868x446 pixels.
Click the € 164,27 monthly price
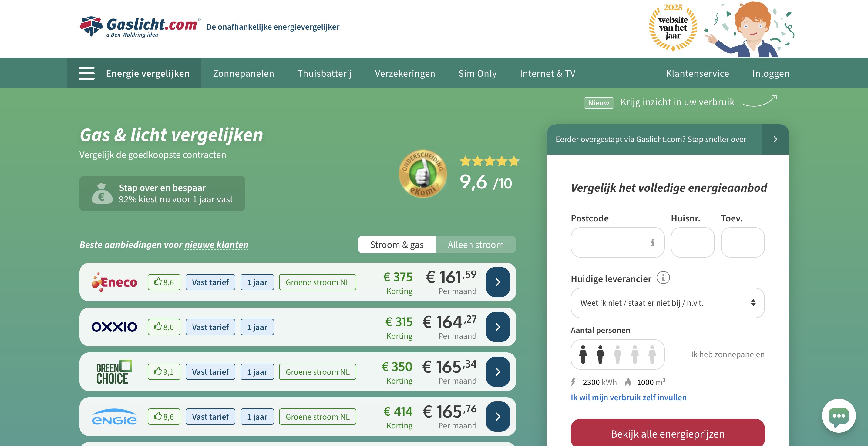(x=449, y=322)
